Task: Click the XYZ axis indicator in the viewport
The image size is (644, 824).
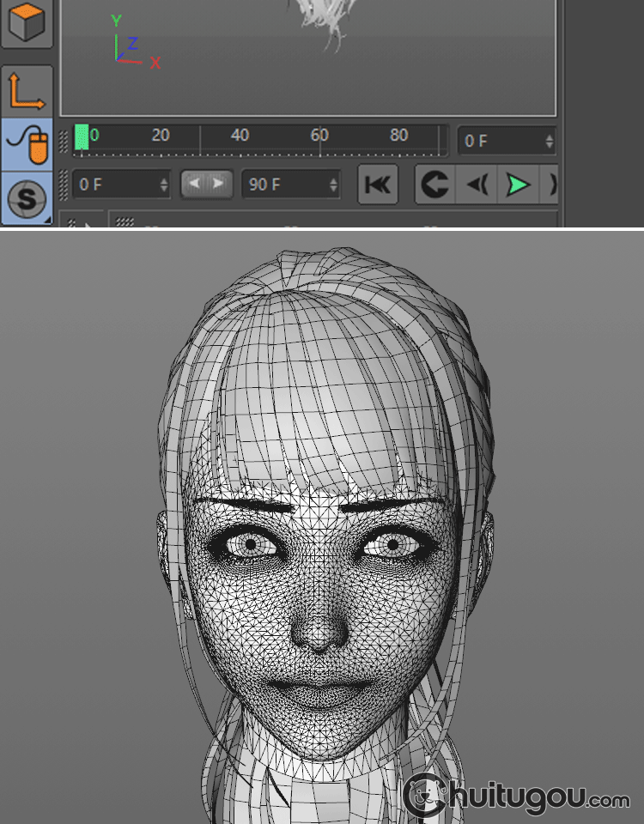Action: click(135, 43)
